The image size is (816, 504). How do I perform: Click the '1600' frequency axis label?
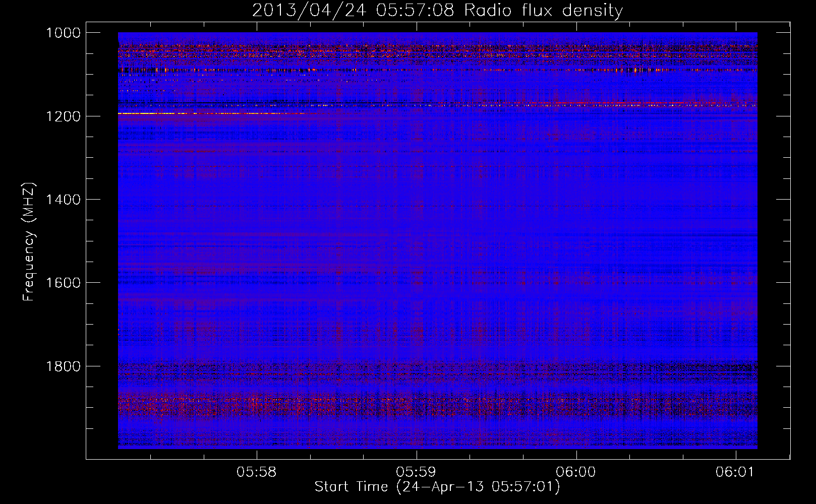pos(63,283)
